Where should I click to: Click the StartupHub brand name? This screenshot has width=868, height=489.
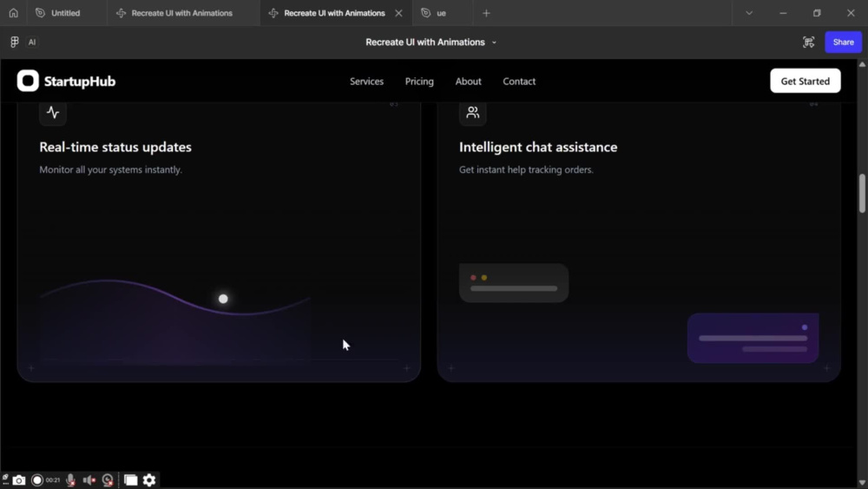click(80, 82)
